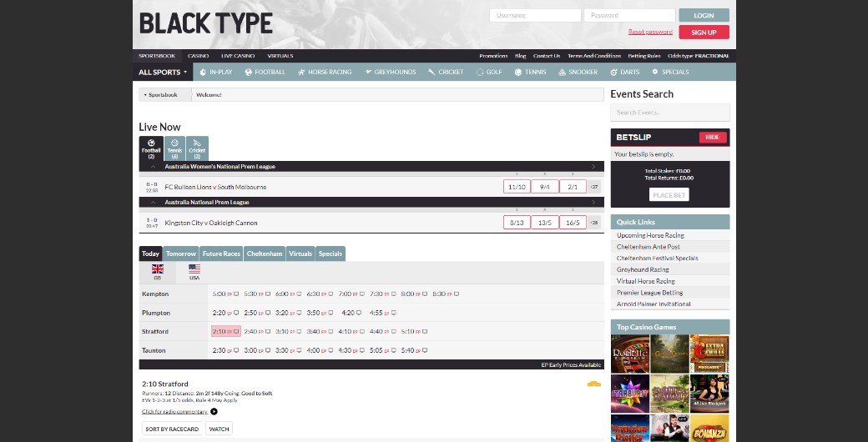
Task: Focus the Password input field
Action: [629, 16]
